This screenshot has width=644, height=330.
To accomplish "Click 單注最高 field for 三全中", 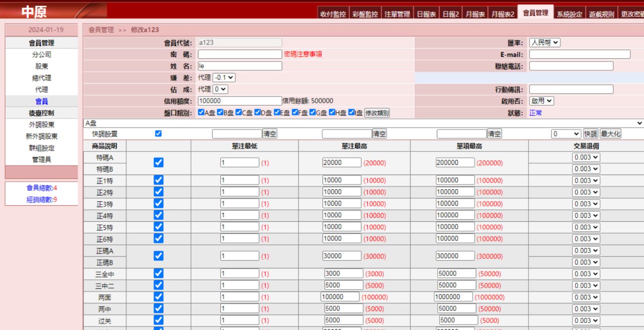I will (x=344, y=274).
